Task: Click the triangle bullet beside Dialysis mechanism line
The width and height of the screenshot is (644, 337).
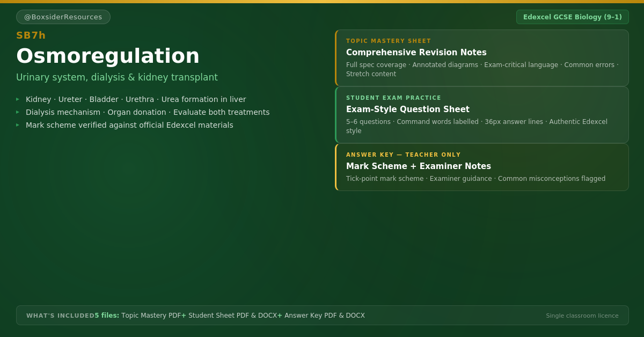Action: point(18,112)
